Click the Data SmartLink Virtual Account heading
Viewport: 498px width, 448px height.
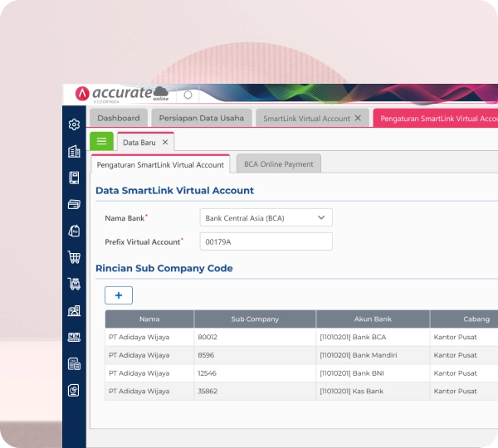[x=174, y=191]
